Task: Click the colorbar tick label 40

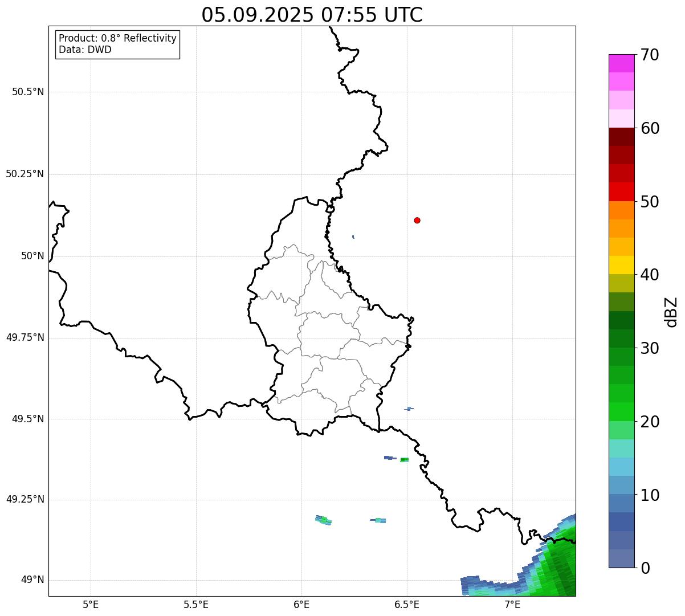Action: (x=650, y=275)
